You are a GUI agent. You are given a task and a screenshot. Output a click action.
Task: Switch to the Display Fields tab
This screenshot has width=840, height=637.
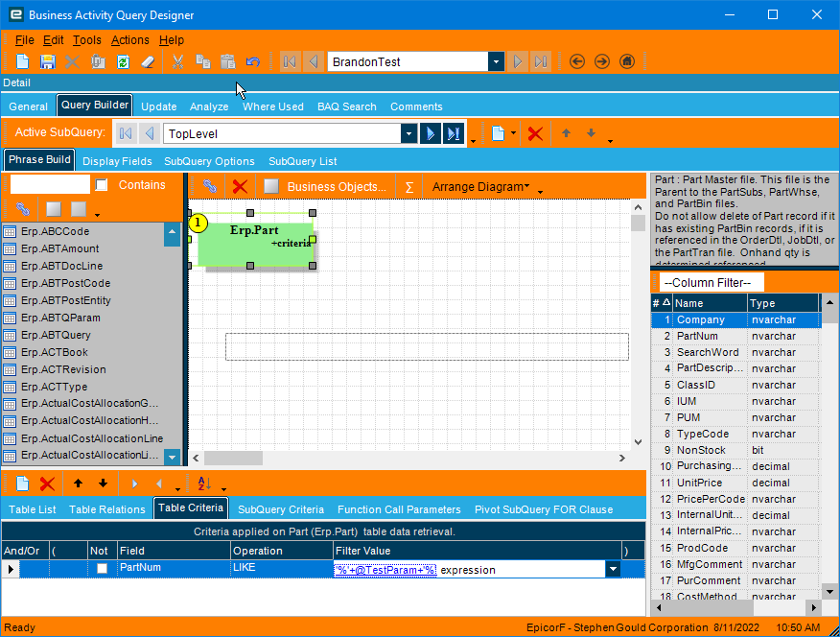(117, 161)
